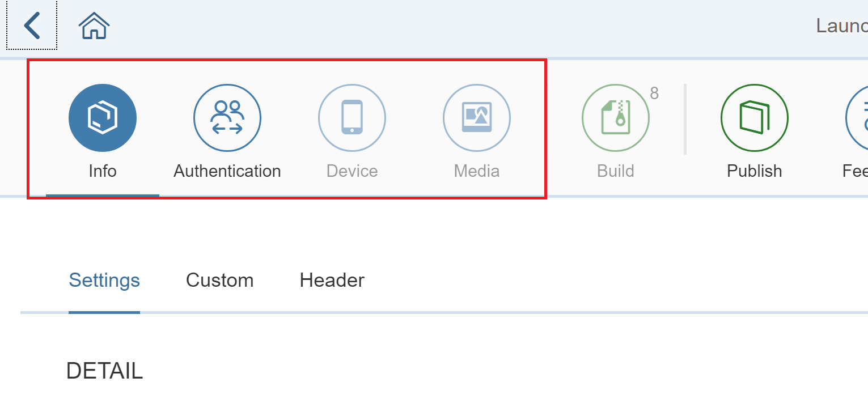The image size is (868, 395).
Task: Switch to the Header tab
Action: click(332, 280)
